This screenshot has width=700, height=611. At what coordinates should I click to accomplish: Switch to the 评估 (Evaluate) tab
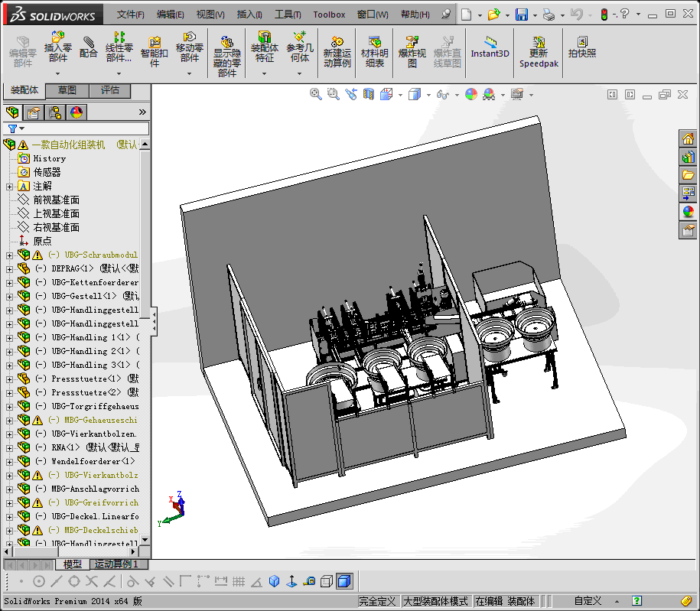(x=110, y=90)
